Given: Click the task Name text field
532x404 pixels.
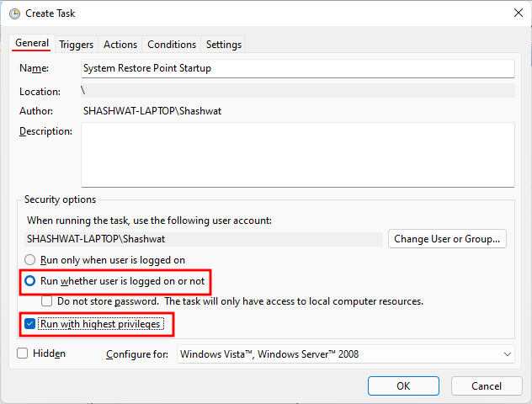Looking at the screenshot, I should 297,68.
